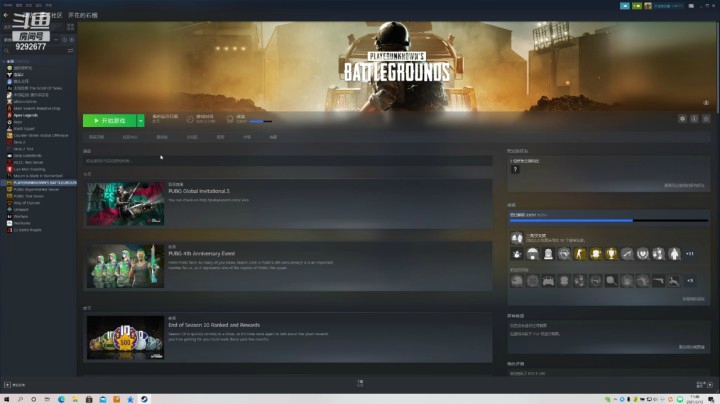720x404 pixels.
Task: Open Microsoft Store on the taskbar
Action: click(89, 399)
